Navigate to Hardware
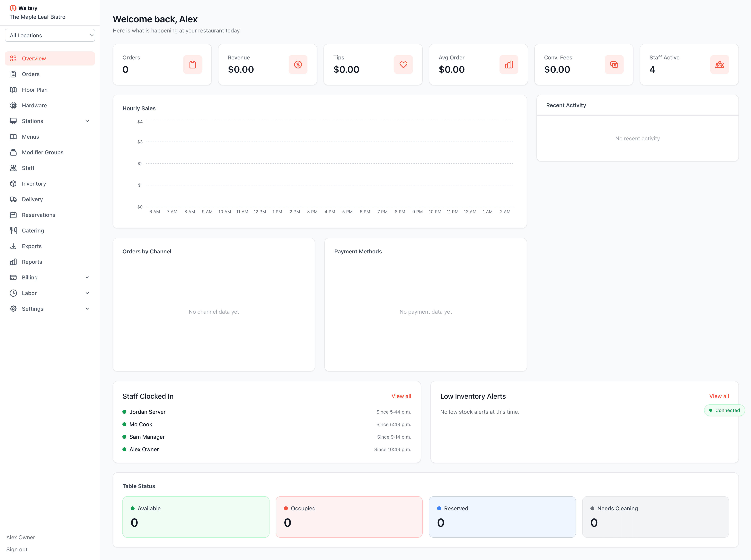Image resolution: width=751 pixels, height=560 pixels. [50, 105]
